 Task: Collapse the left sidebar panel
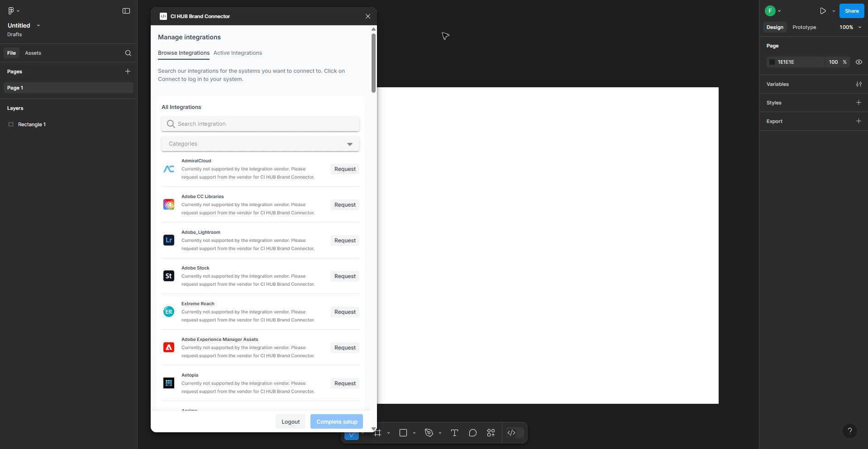(126, 11)
